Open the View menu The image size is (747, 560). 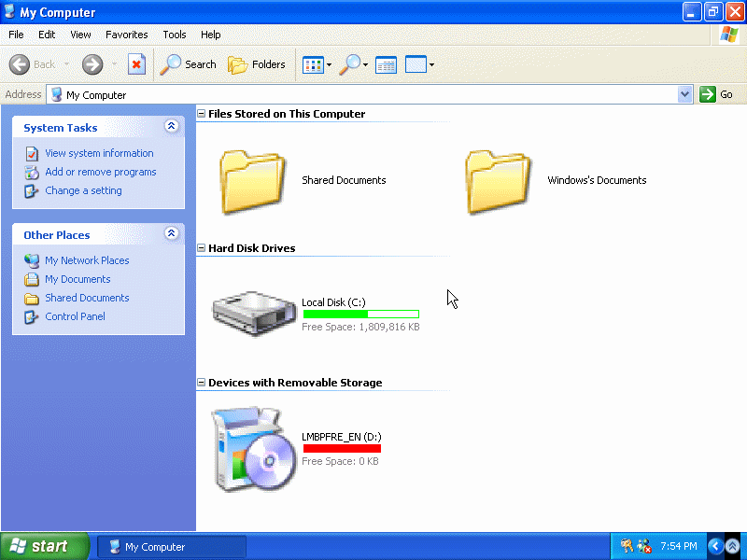80,35
